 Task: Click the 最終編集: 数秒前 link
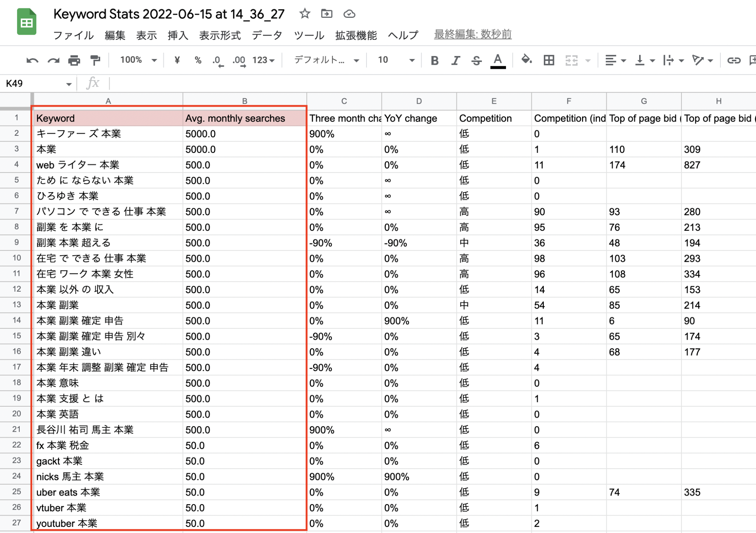pyautogui.click(x=472, y=34)
